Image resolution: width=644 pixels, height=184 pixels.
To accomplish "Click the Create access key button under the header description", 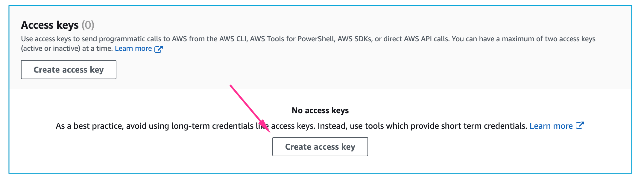I will click(x=69, y=70).
